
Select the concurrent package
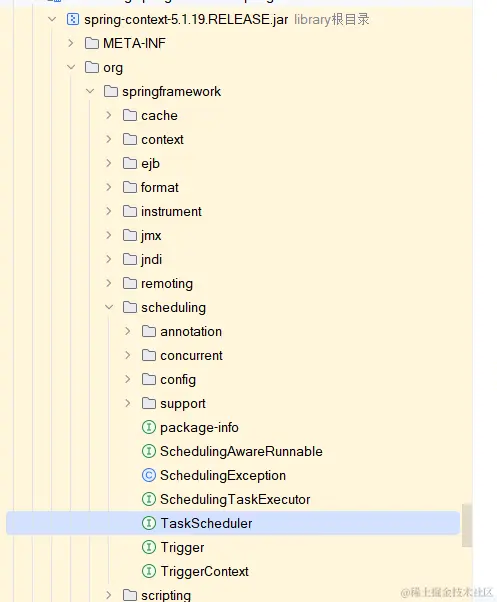pos(191,356)
